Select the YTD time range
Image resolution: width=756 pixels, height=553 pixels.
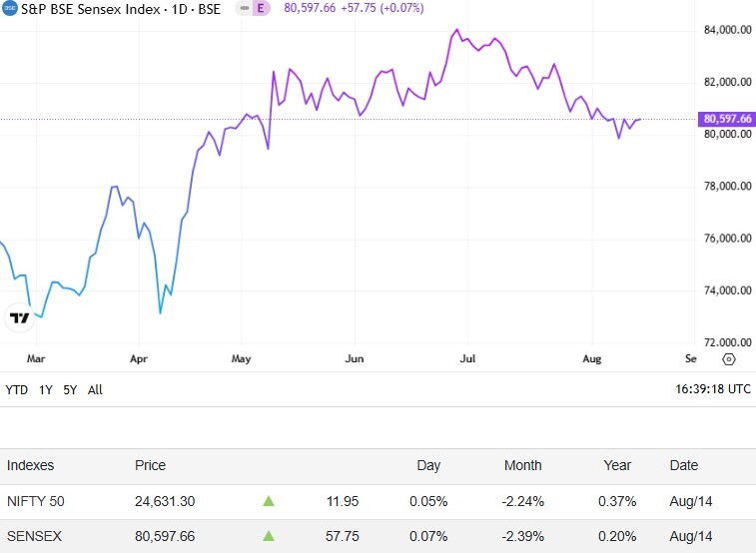[x=16, y=390]
